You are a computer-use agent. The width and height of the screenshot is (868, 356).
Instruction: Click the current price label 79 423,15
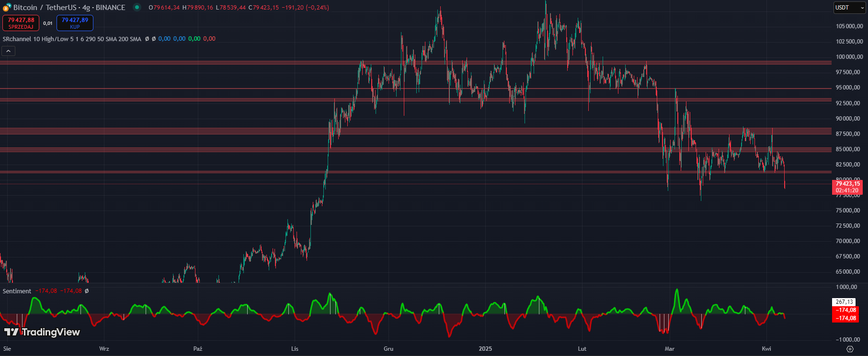click(847, 184)
